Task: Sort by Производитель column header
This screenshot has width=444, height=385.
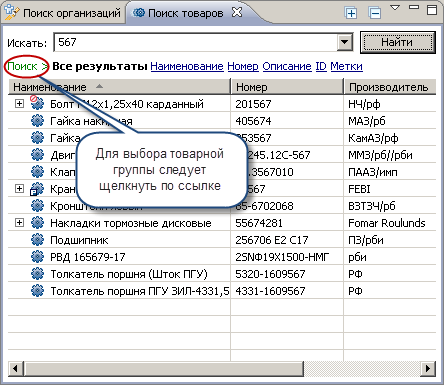Action: (x=390, y=87)
